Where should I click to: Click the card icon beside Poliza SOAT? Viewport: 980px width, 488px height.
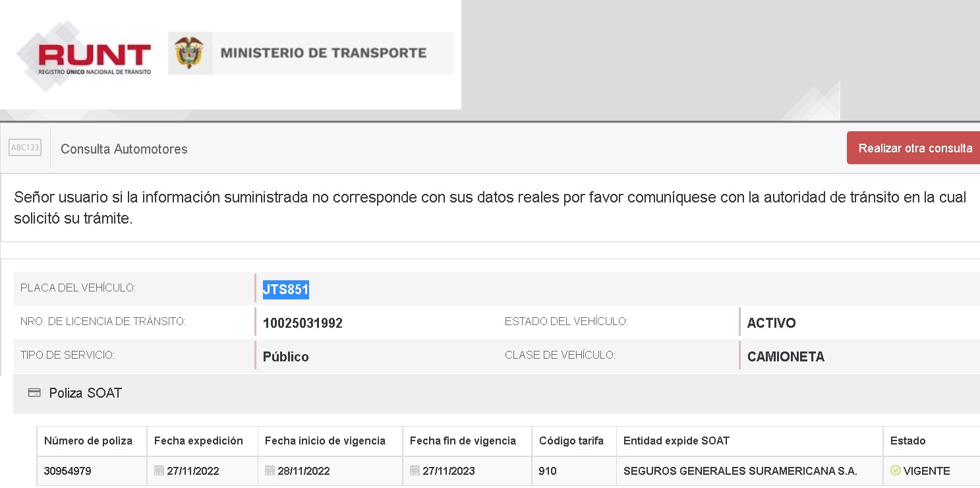pyautogui.click(x=34, y=393)
